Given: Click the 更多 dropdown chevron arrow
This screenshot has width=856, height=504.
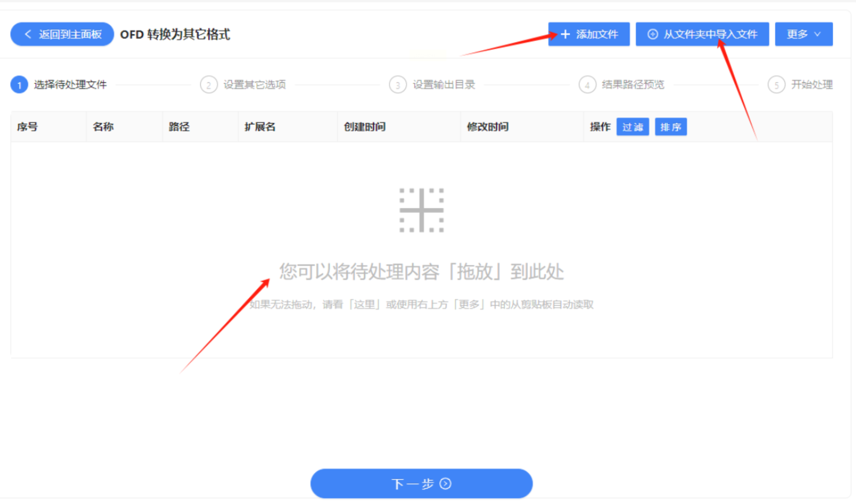Looking at the screenshot, I should pyautogui.click(x=818, y=34).
